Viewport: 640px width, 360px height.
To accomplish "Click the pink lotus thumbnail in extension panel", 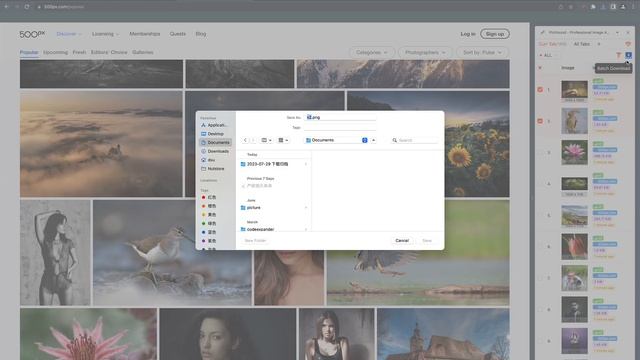I will click(574, 152).
